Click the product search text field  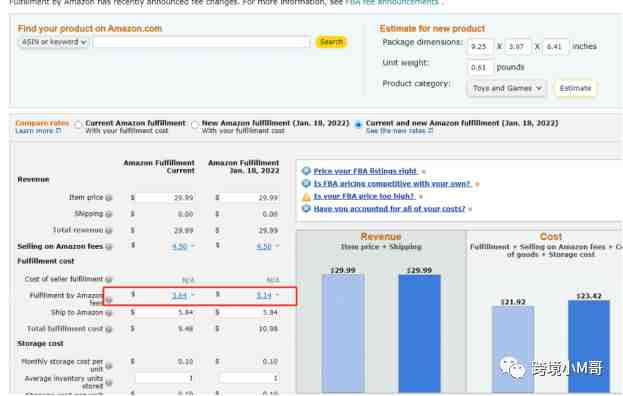(201, 42)
